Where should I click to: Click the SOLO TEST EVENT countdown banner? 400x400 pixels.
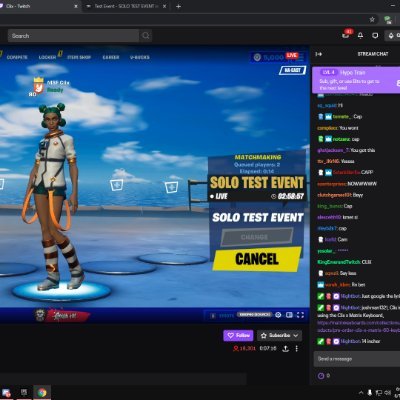[x=257, y=189]
